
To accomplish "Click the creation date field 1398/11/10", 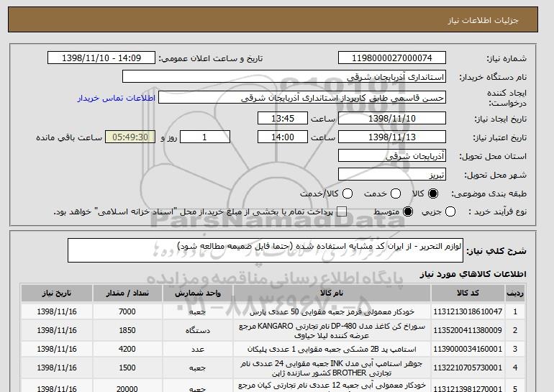I will click(x=392, y=118).
